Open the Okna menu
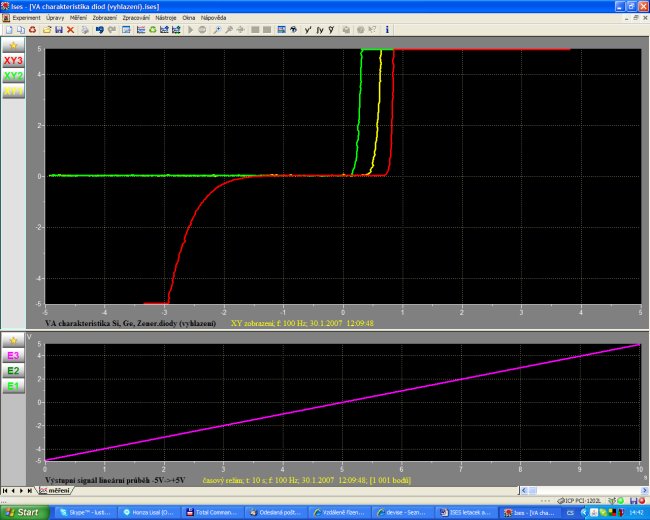650x520 pixels. click(x=189, y=18)
